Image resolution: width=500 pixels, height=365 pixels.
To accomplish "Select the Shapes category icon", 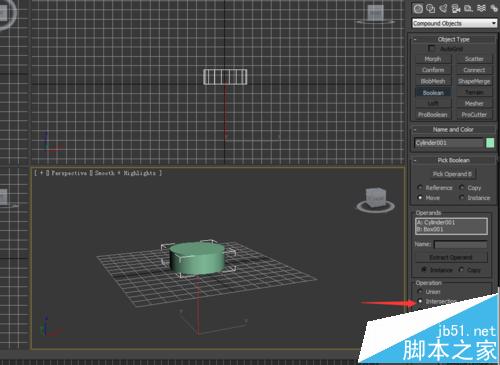I will click(x=431, y=9).
